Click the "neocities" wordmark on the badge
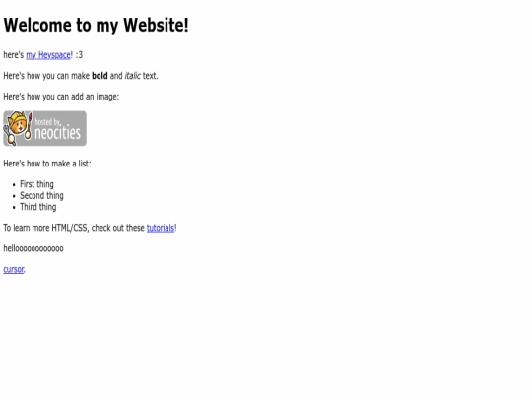This screenshot has height=399, width=532. 58,132
